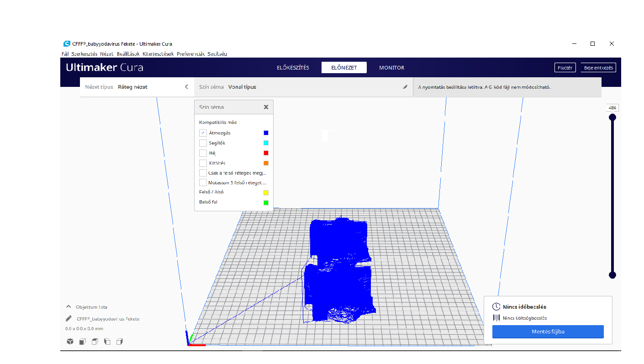Screen dimensions: 644x364
Task: Click the layer number field showing 486
Action: 612,108
